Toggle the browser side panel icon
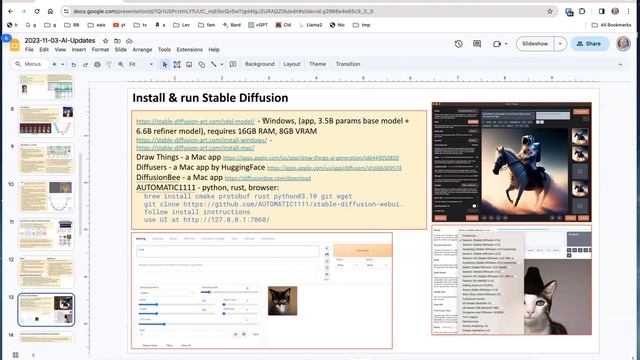Screen dimensions: 640x360 [x=602, y=11]
